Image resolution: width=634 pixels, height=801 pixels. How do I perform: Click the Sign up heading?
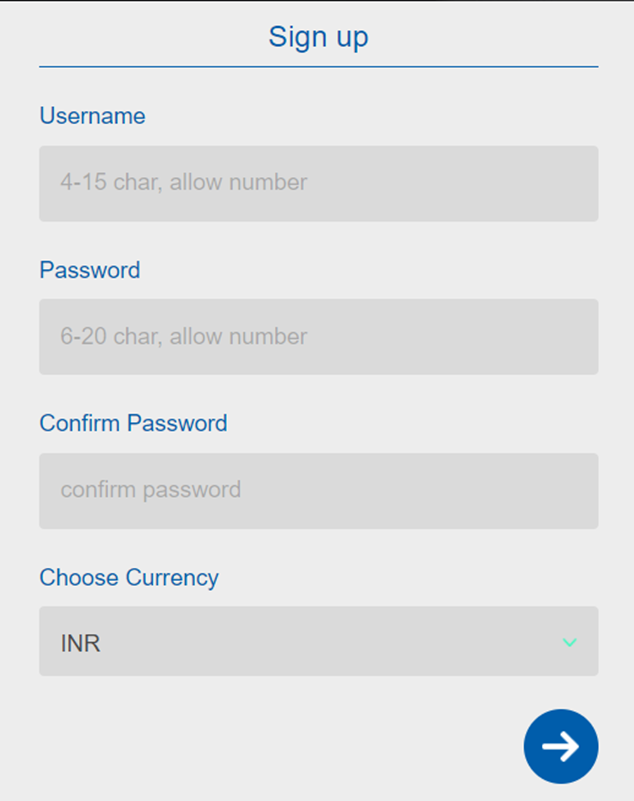click(318, 37)
